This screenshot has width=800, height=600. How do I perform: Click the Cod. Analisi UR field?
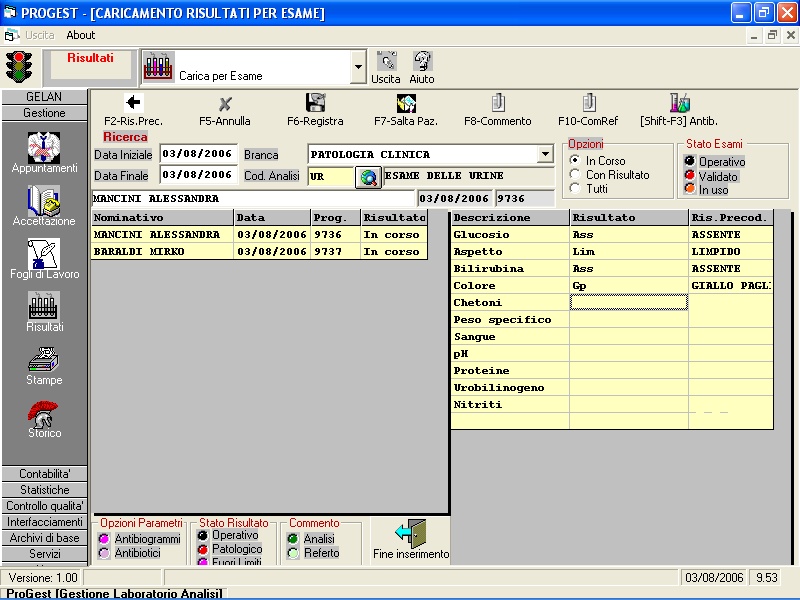pyautogui.click(x=331, y=177)
